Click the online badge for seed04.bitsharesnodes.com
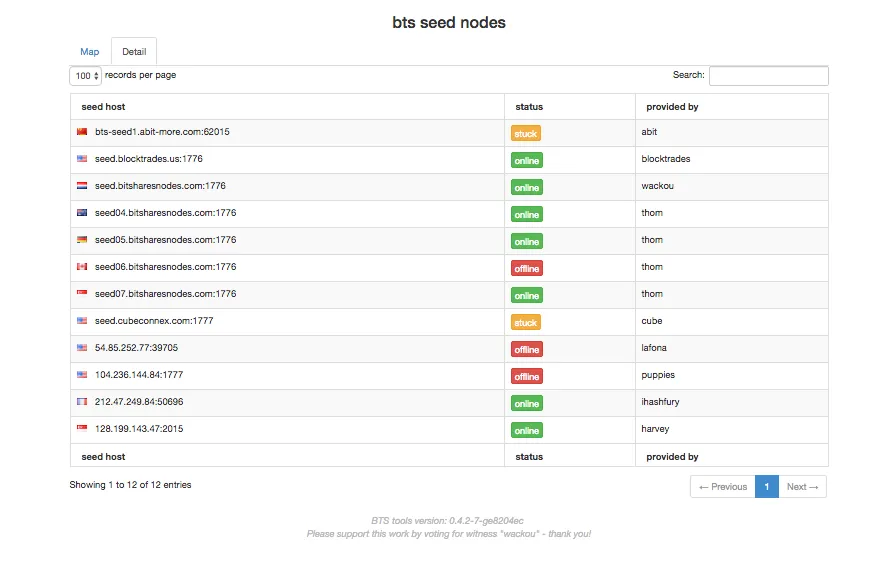Viewport: 883px width, 566px height. point(527,215)
